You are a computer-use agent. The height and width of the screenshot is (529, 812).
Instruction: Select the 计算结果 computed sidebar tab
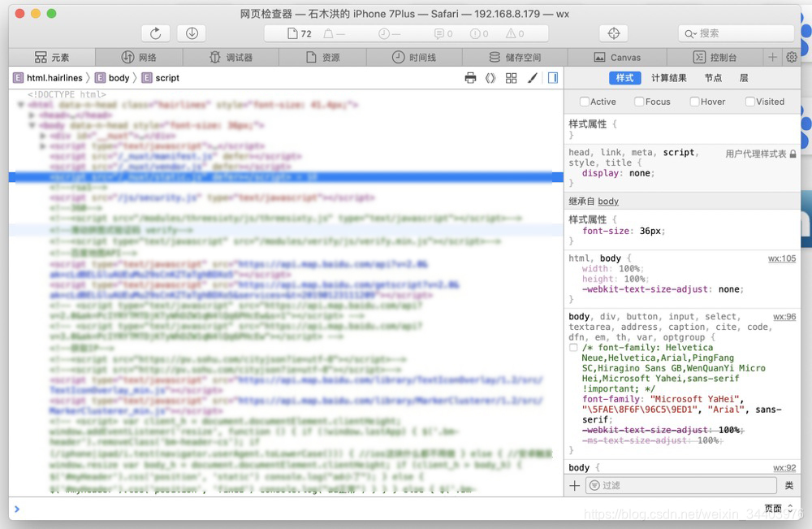669,78
